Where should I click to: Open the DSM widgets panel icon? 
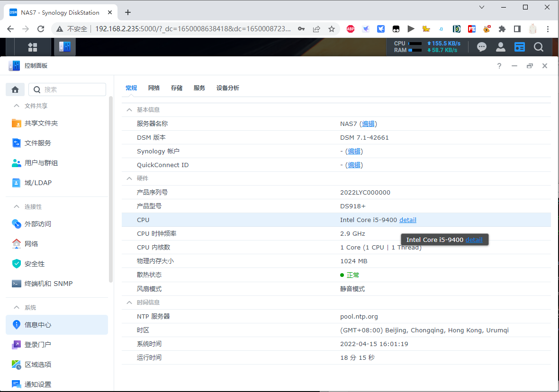pyautogui.click(x=519, y=47)
